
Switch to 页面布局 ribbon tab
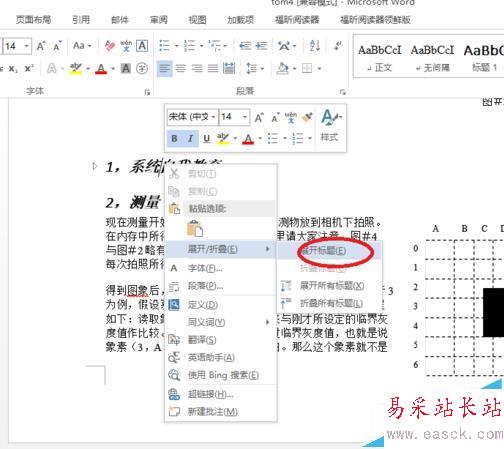tap(33, 20)
